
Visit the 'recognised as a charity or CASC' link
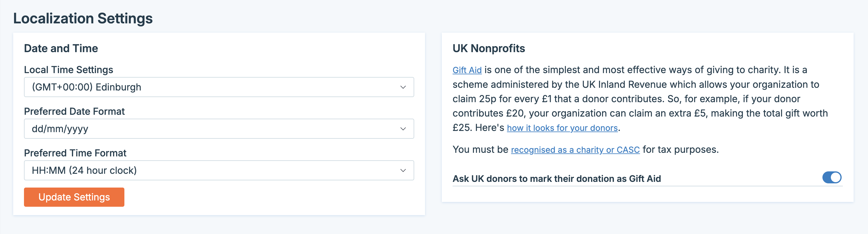tap(575, 150)
